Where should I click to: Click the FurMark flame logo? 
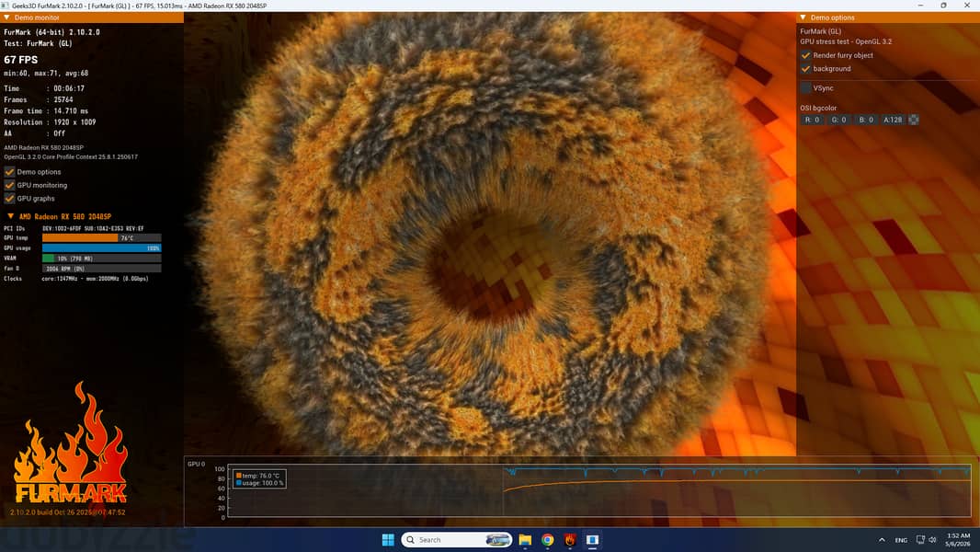pos(71,443)
